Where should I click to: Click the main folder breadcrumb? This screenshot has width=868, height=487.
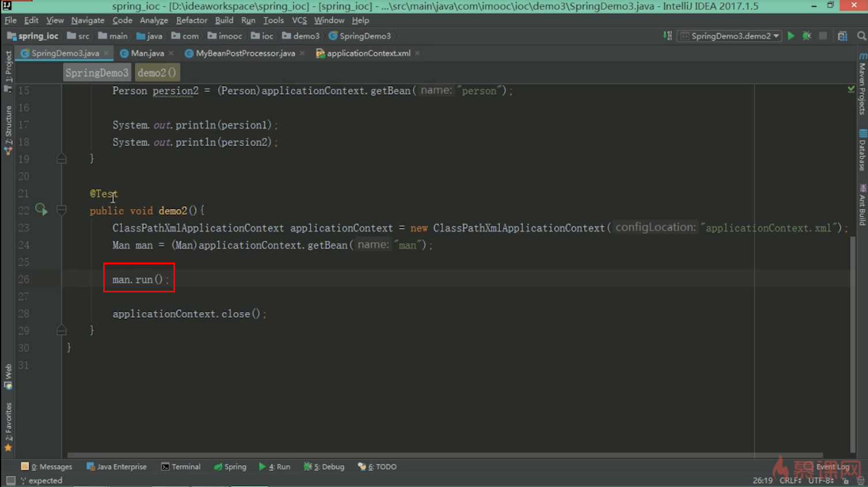113,36
